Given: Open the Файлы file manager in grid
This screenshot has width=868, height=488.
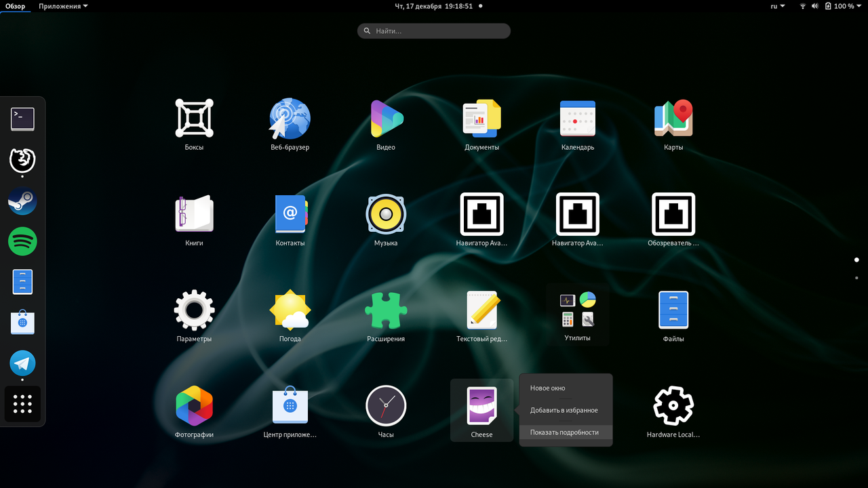Looking at the screenshot, I should pyautogui.click(x=673, y=310).
